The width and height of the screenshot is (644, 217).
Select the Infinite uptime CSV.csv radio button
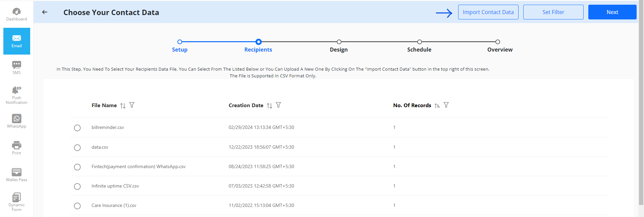(77, 187)
